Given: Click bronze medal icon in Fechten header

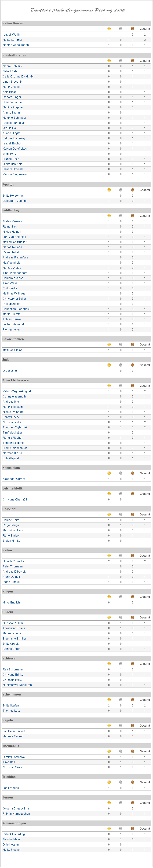Looking at the screenshot, I should click(x=132, y=190).
